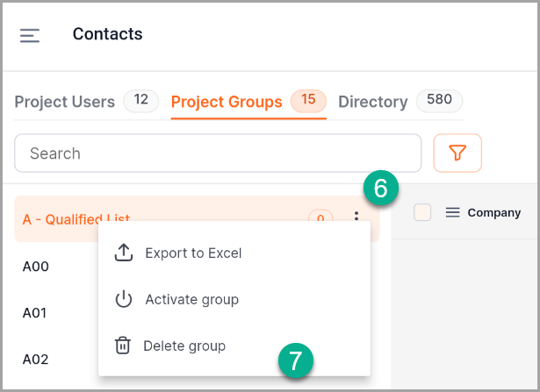The height and width of the screenshot is (392, 540).
Task: Open the hamburger navigation menu
Action: (x=30, y=35)
